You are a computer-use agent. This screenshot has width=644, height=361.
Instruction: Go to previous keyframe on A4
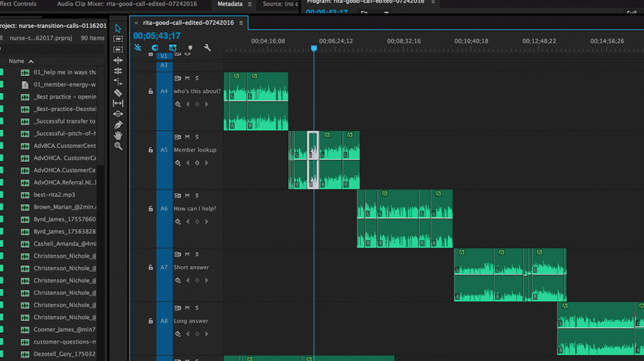coord(188,104)
